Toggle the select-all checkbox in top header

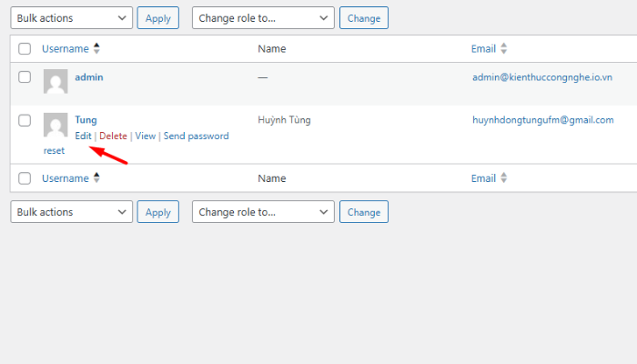(25, 49)
